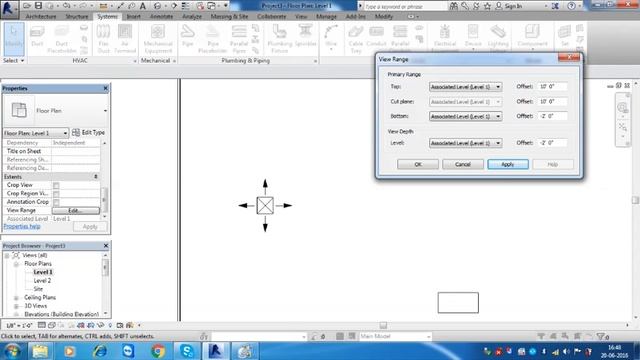Select Site view in Project Browser
The width and height of the screenshot is (640, 360).
(x=38, y=289)
